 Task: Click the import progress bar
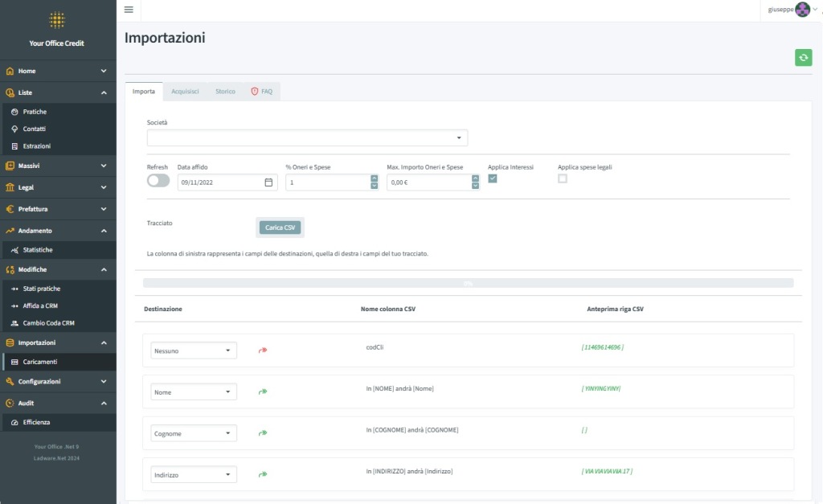click(468, 283)
